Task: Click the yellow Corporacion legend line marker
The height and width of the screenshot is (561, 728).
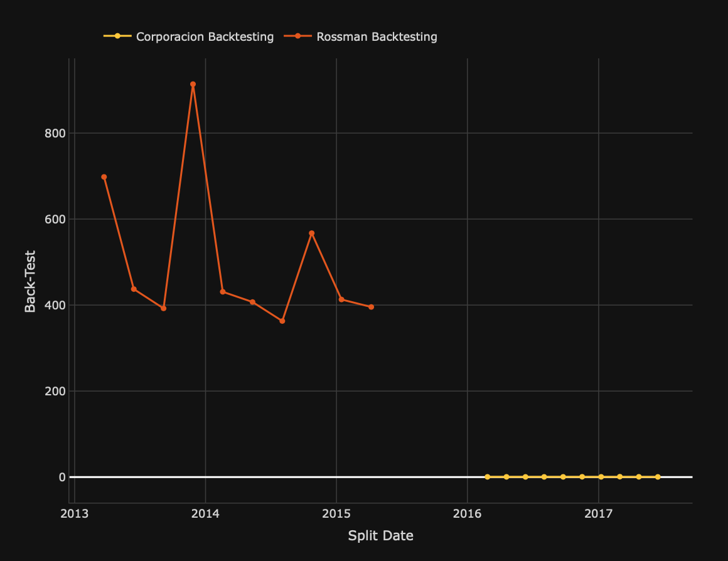Action: coord(117,36)
